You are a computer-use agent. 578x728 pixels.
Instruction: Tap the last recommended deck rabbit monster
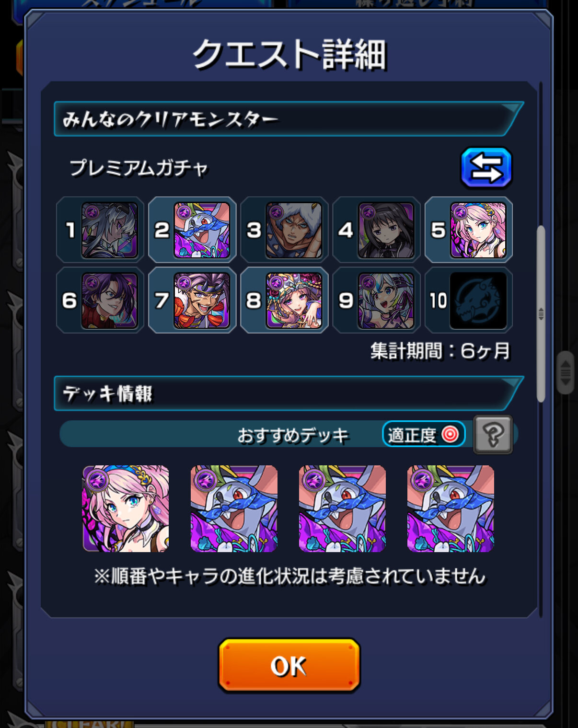pos(451,508)
